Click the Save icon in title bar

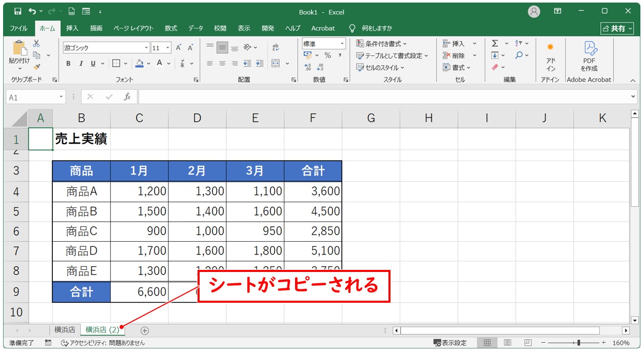pos(18,11)
